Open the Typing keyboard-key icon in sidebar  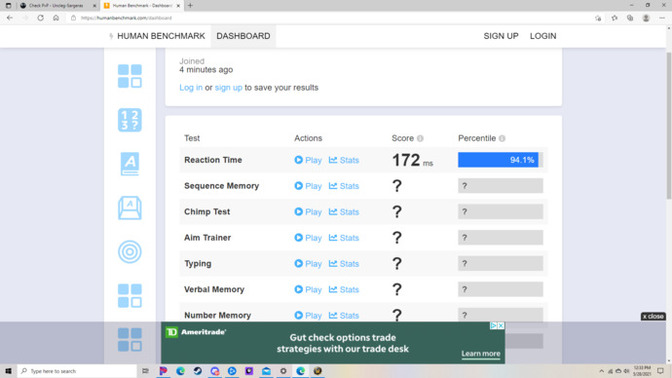click(129, 208)
